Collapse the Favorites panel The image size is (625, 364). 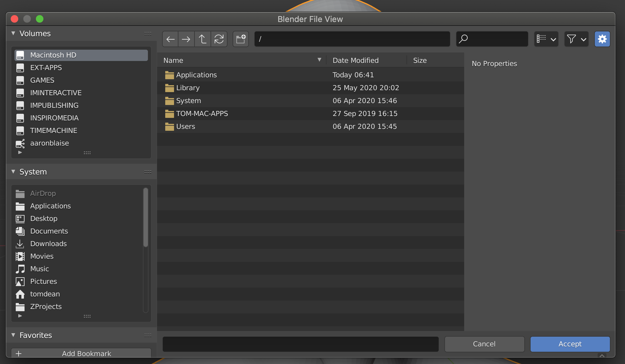[x=13, y=335]
